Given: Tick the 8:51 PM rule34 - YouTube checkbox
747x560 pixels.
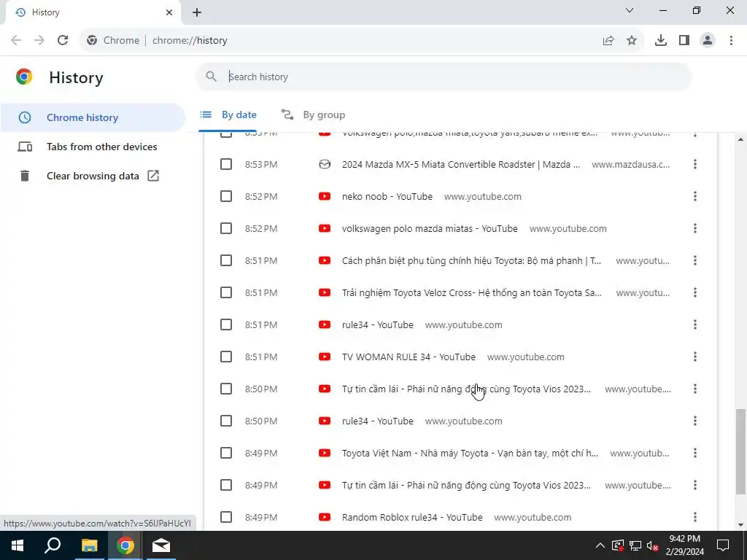Looking at the screenshot, I should tap(226, 324).
